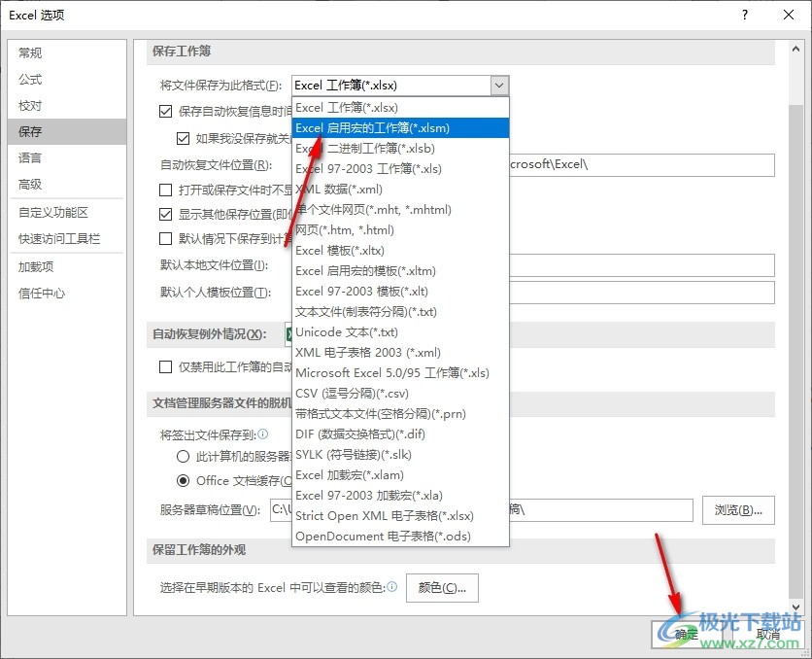The height and width of the screenshot is (659, 812).
Task: Choose 网页(*.htm, *.html) option
Action: click(x=400, y=230)
